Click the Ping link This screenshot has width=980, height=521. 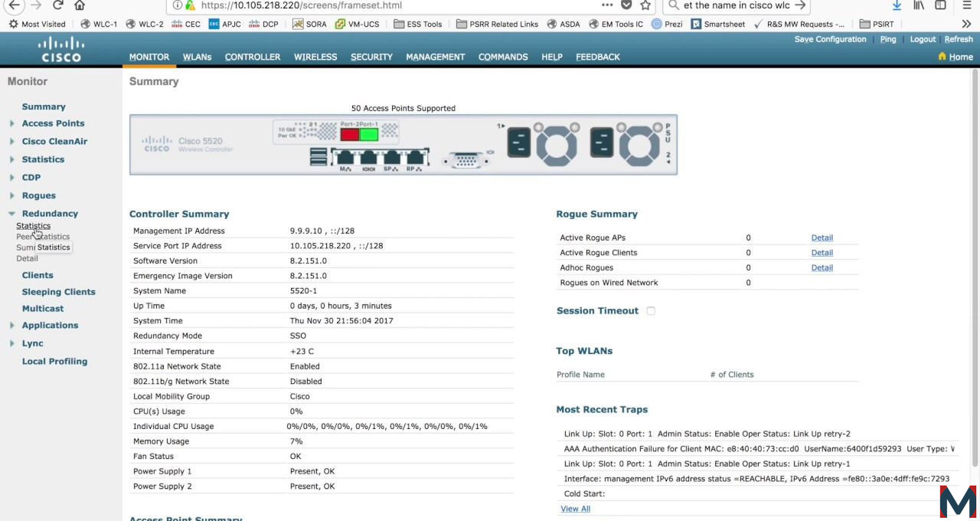click(x=888, y=39)
